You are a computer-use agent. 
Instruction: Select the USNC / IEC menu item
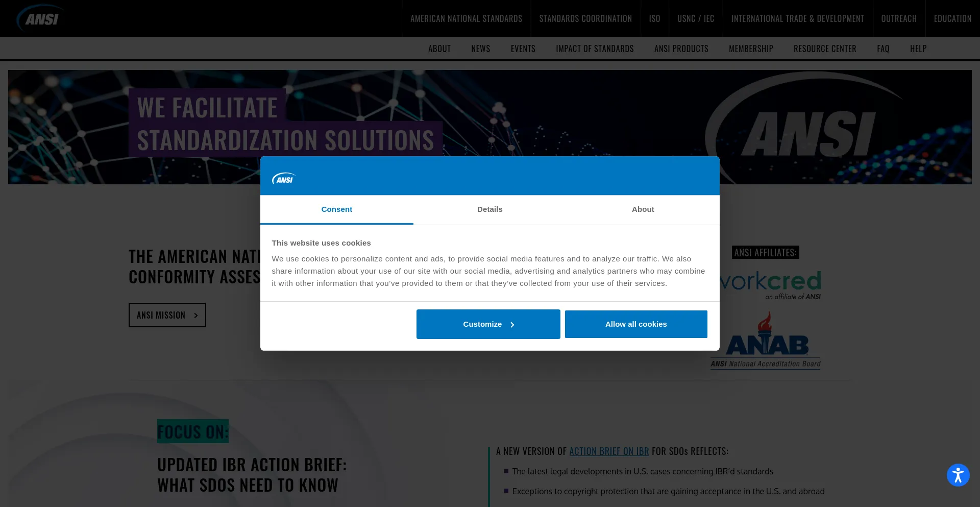pyautogui.click(x=696, y=18)
